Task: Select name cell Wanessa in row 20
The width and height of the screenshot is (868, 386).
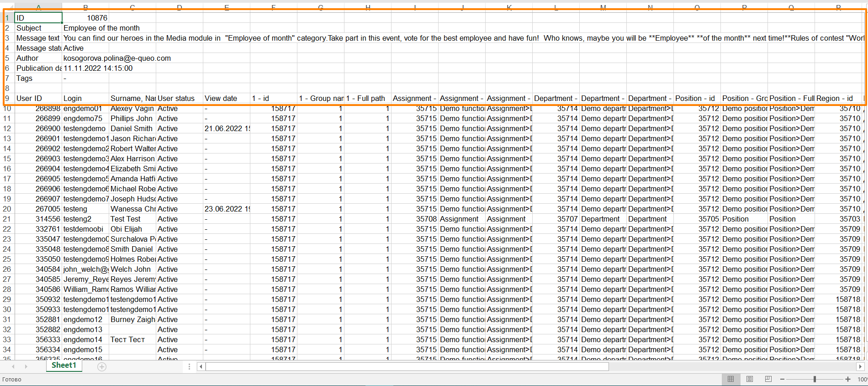Action: pyautogui.click(x=132, y=209)
